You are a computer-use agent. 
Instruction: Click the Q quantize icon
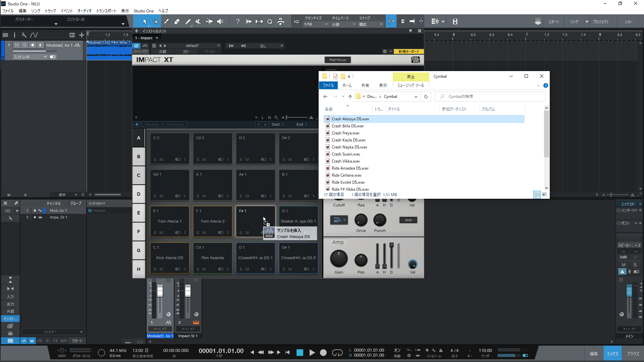tap(270, 21)
